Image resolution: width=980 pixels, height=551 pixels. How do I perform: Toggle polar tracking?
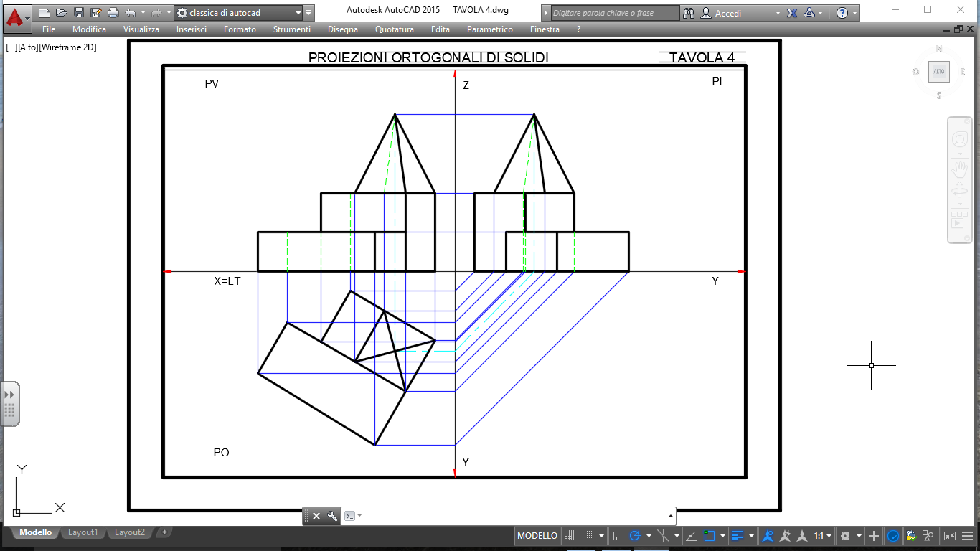(x=634, y=535)
